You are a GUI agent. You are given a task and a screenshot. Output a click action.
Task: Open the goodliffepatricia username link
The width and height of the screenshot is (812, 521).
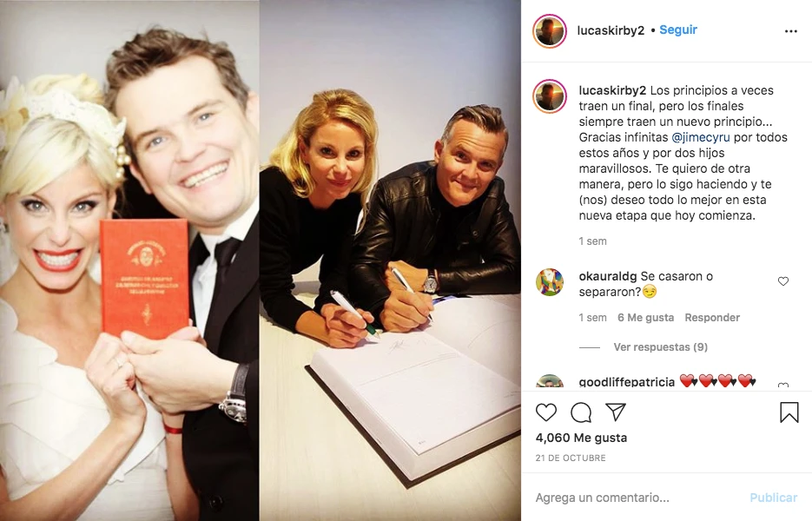[x=627, y=382]
